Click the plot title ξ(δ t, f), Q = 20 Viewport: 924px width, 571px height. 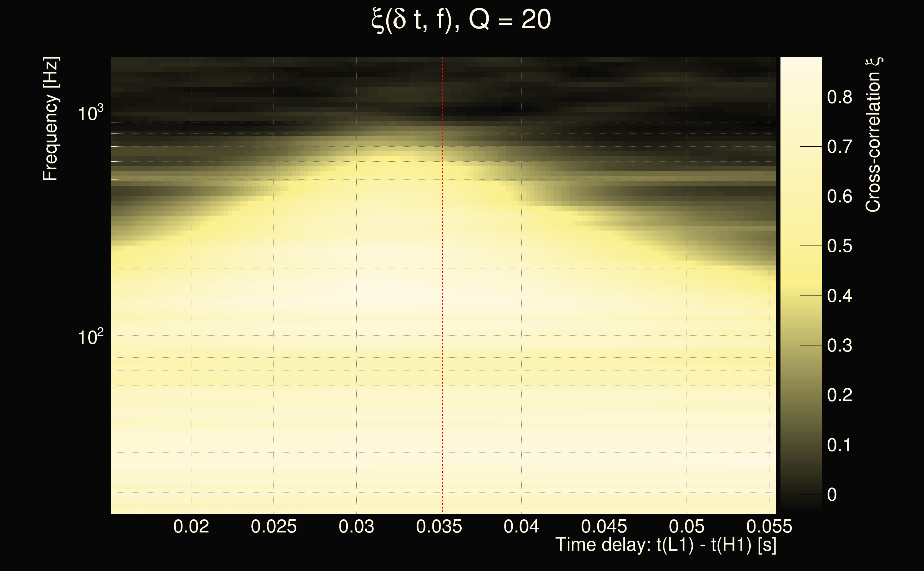click(461, 20)
